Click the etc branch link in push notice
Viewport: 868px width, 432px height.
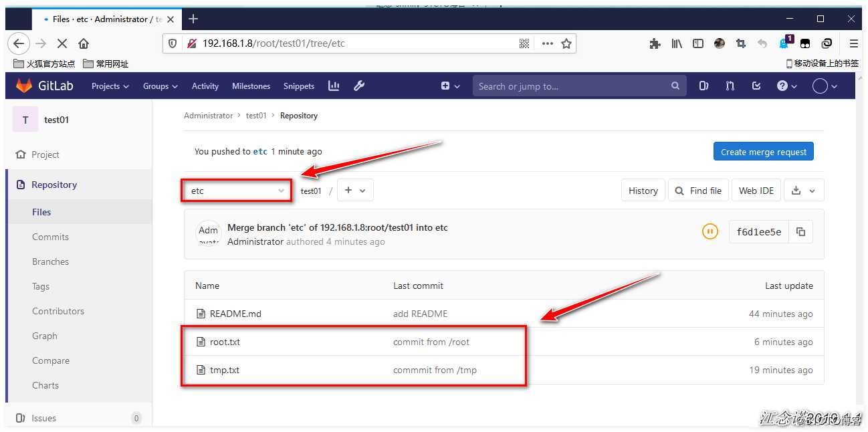(260, 152)
